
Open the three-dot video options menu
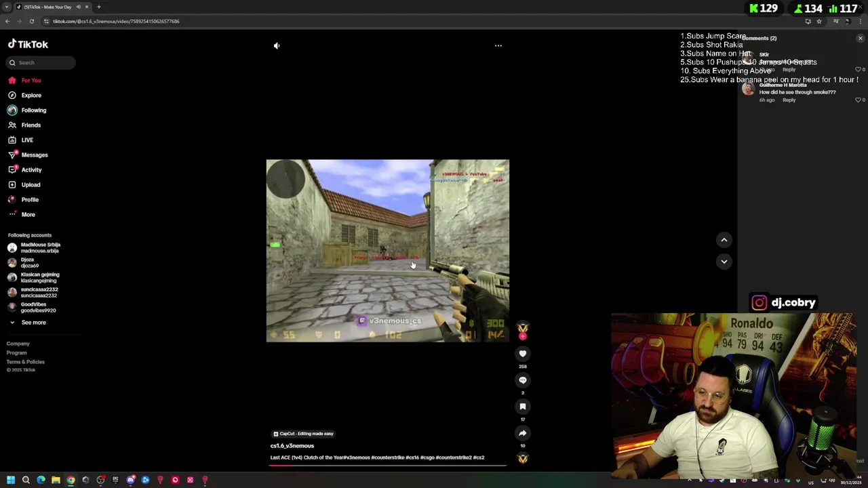coord(498,45)
